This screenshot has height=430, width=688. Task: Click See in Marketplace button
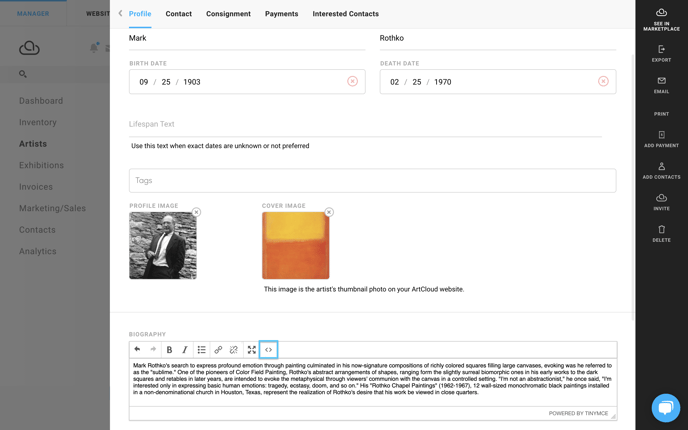pos(661,19)
